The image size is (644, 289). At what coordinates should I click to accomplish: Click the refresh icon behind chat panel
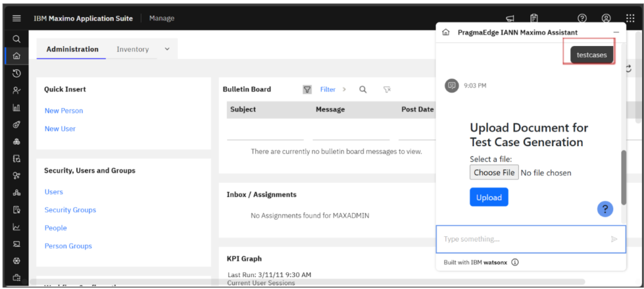[629, 69]
